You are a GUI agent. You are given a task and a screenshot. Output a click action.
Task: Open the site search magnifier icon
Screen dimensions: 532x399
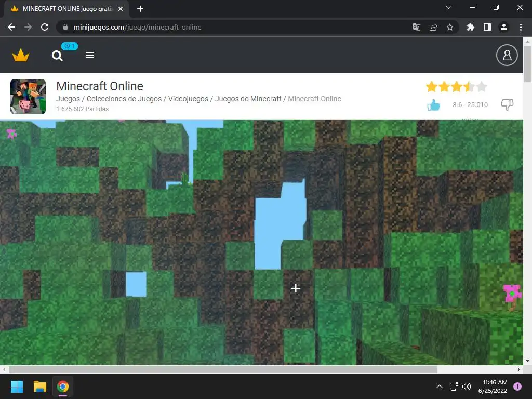click(x=57, y=56)
